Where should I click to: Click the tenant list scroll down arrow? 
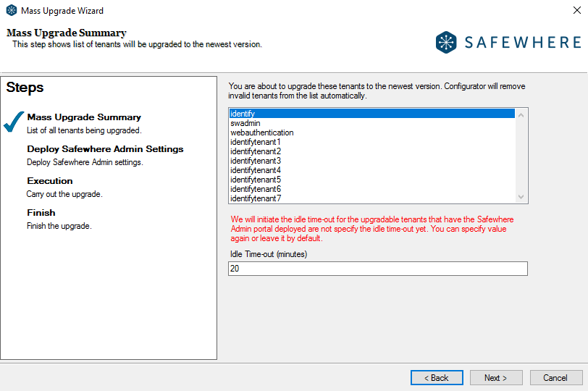click(521, 197)
